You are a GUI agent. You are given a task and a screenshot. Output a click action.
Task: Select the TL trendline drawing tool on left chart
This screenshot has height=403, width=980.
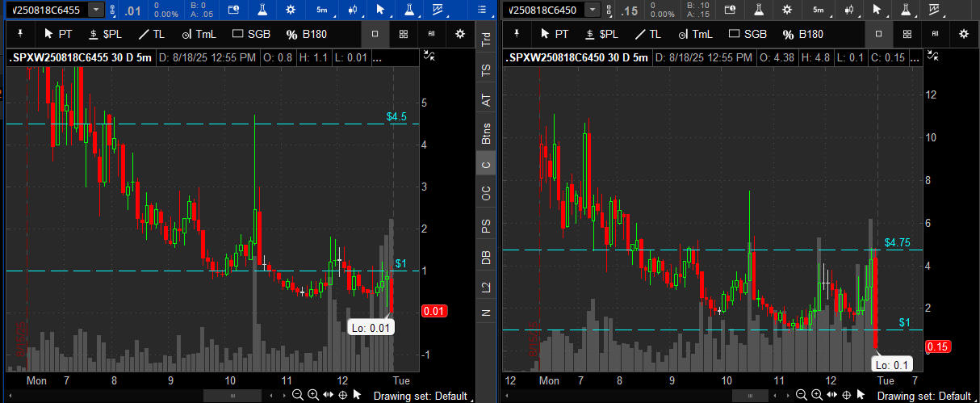(151, 34)
